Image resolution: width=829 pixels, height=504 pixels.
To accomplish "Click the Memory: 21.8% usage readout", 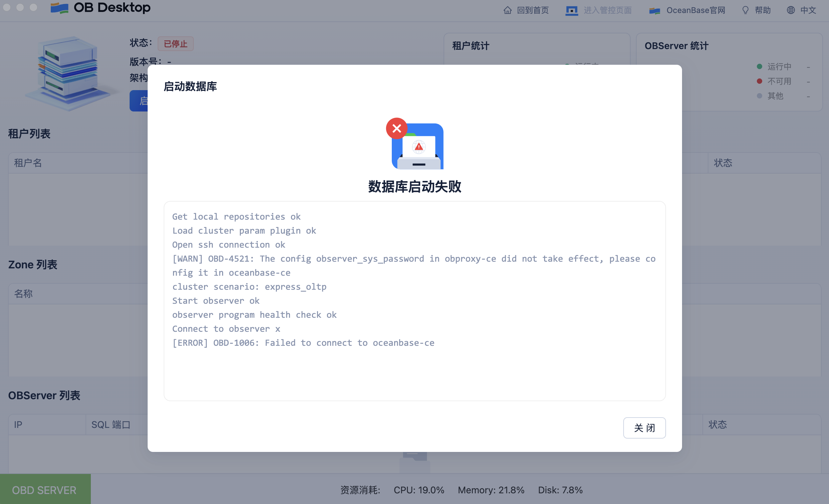I will tap(491, 490).
